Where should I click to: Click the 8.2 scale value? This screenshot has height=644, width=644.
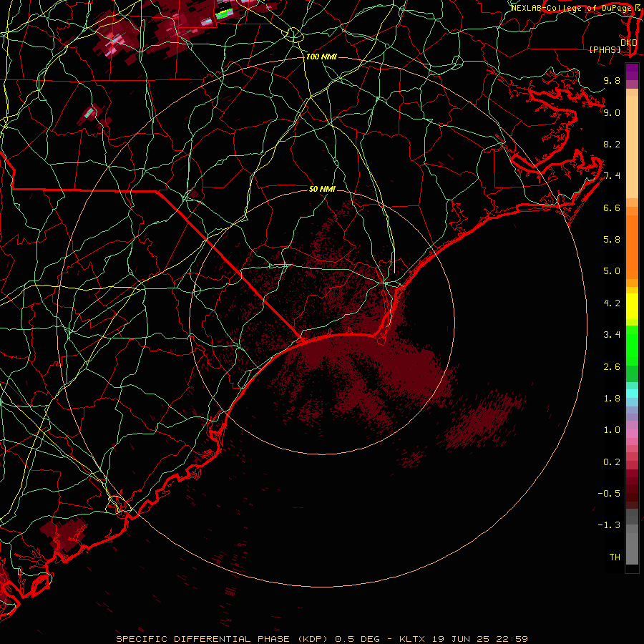[x=612, y=144]
